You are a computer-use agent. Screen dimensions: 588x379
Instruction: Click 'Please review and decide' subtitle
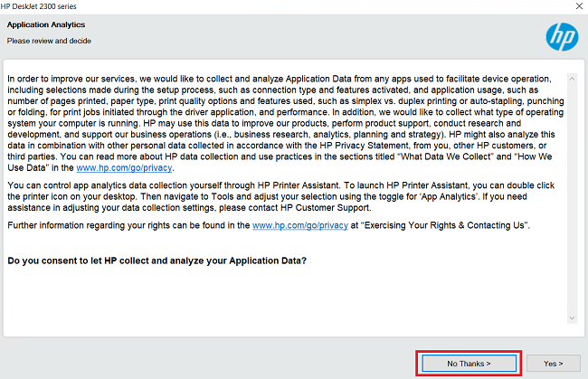click(x=49, y=41)
